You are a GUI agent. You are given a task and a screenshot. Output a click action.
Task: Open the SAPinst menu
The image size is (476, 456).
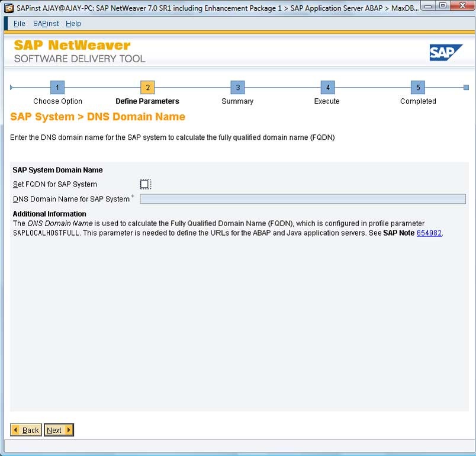pos(46,24)
